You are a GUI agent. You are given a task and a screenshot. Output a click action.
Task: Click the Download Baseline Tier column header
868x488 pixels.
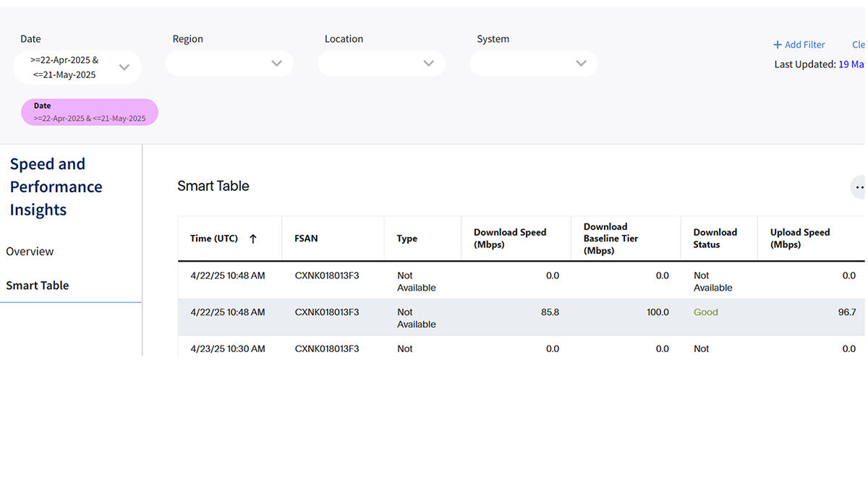click(x=610, y=239)
